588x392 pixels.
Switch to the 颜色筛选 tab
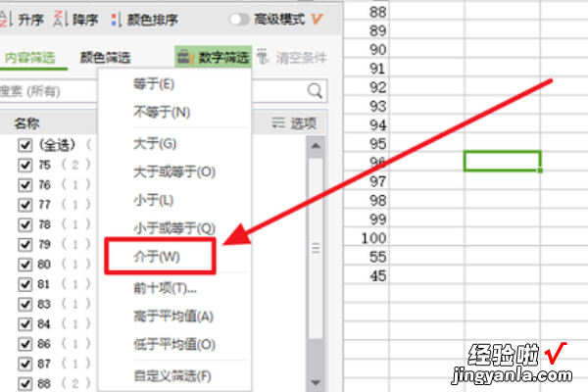[x=106, y=58]
